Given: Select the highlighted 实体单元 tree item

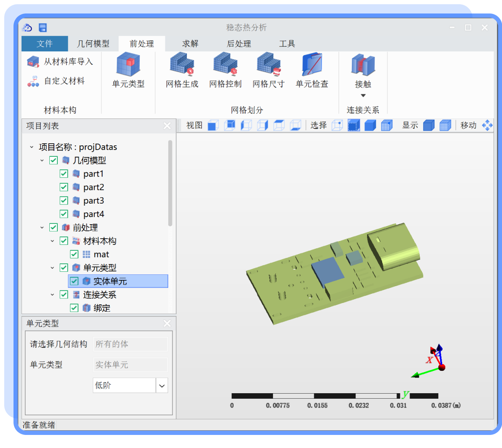Looking at the screenshot, I should 118,281.
